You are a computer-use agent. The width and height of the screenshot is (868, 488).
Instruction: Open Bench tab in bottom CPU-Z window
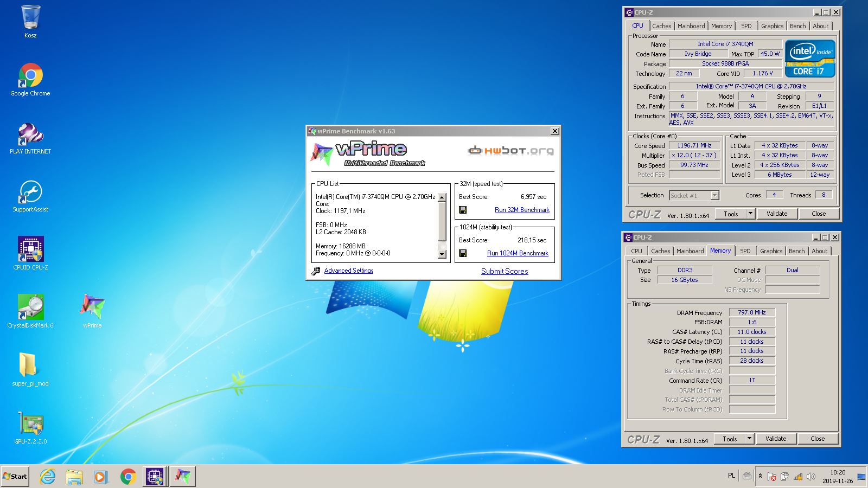tap(796, 251)
